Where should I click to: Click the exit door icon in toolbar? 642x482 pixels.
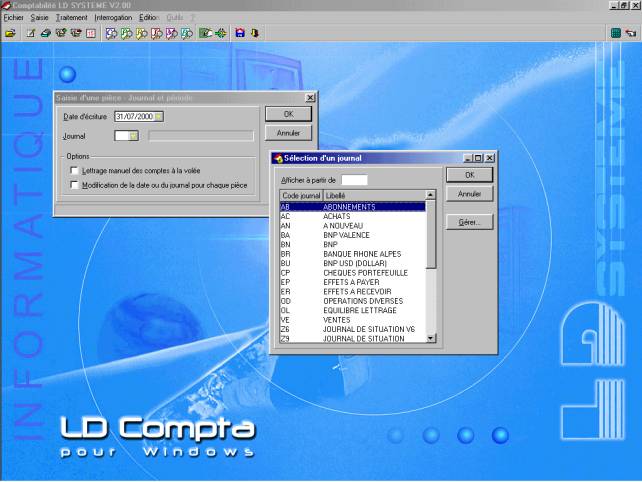coord(254,33)
